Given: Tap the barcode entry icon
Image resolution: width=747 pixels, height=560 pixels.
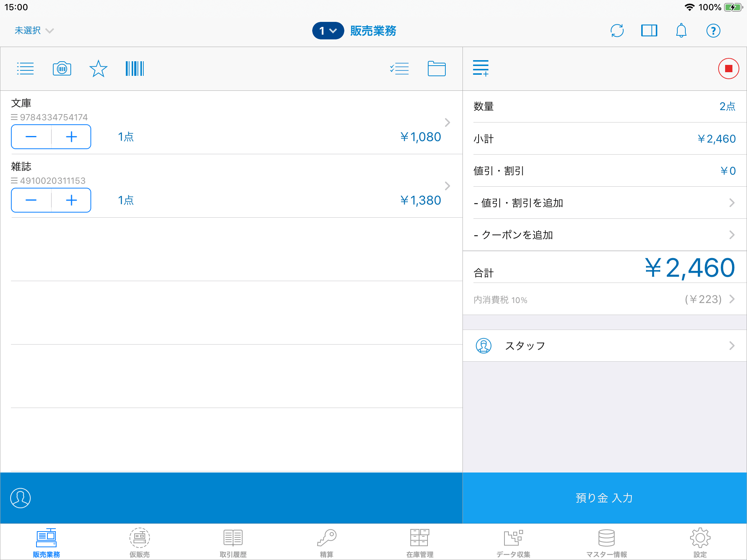Looking at the screenshot, I should pos(135,69).
